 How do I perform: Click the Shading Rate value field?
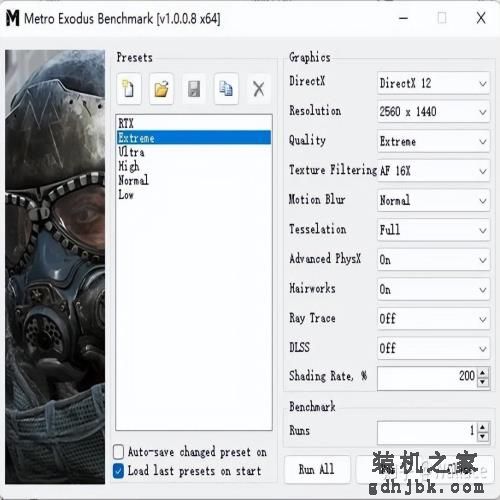click(x=427, y=378)
